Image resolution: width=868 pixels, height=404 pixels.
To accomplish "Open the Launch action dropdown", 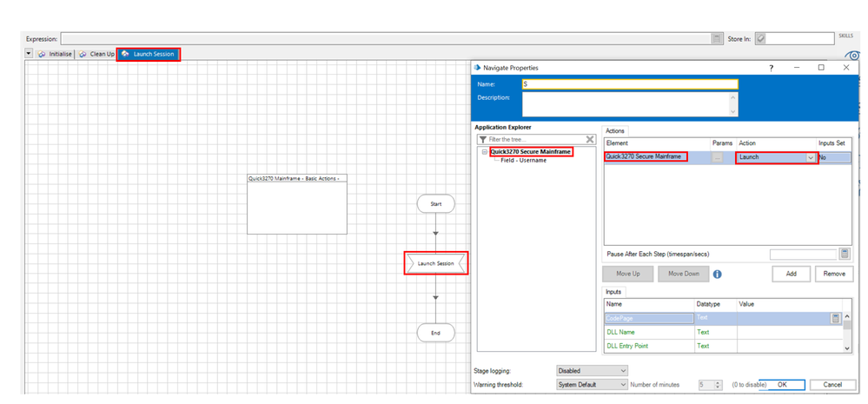I will (811, 157).
